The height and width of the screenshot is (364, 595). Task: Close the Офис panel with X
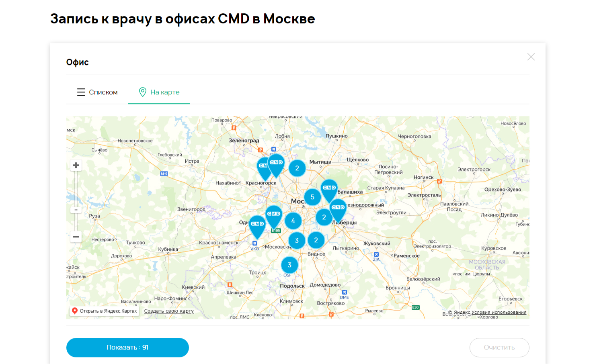click(x=531, y=57)
